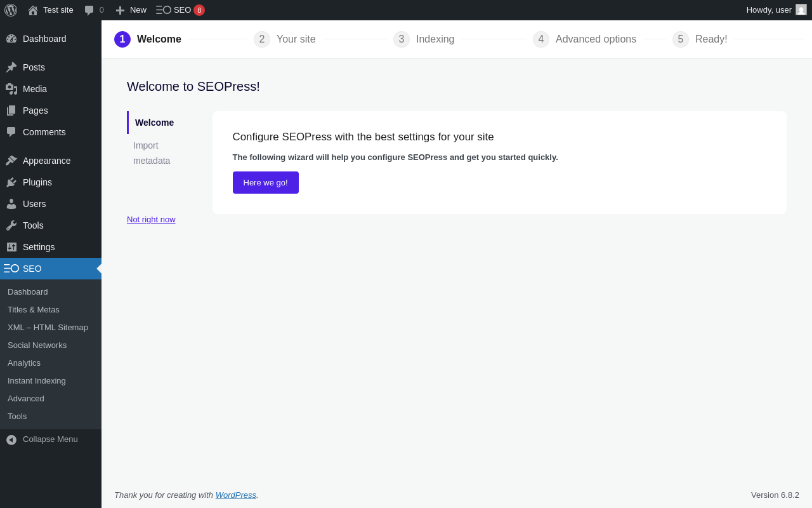The width and height of the screenshot is (812, 508).
Task: Jump to the Your site step
Action: (296, 39)
